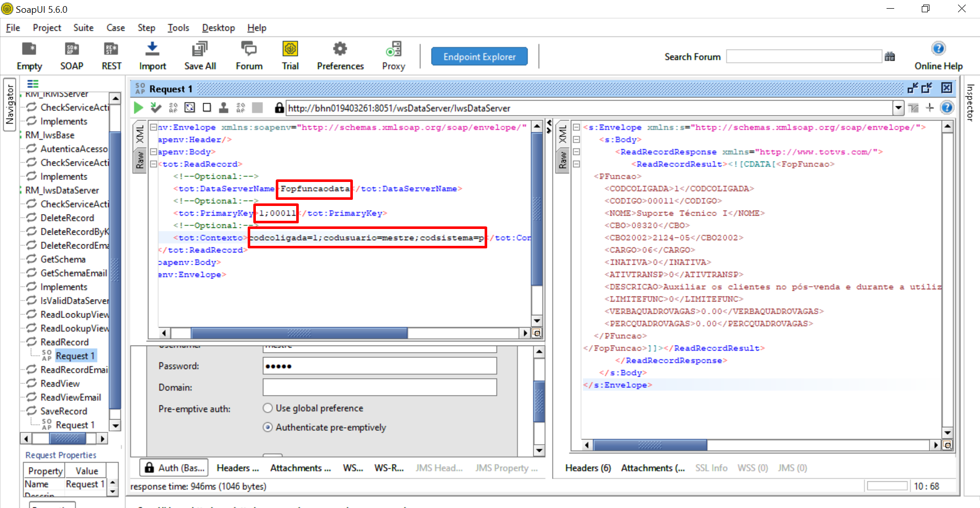Click the Search Forum input field

(x=804, y=56)
